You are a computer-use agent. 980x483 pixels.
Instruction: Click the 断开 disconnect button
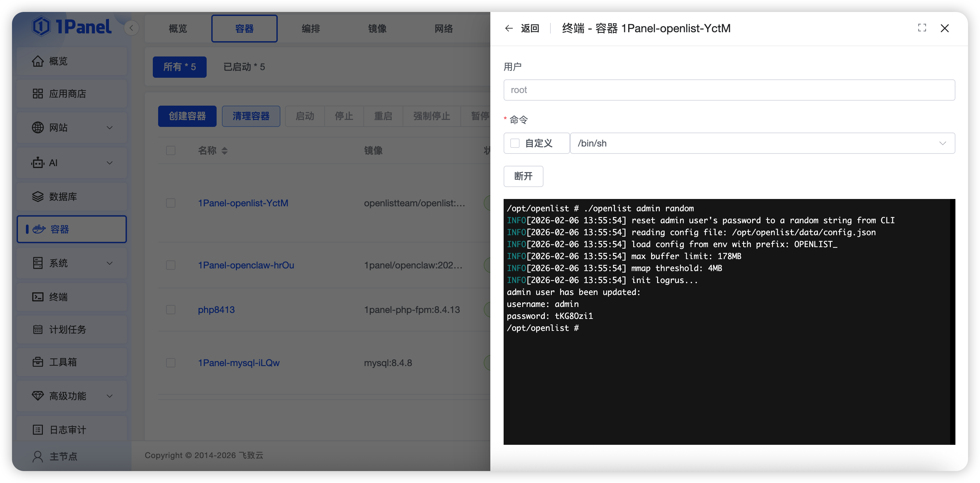(x=523, y=176)
